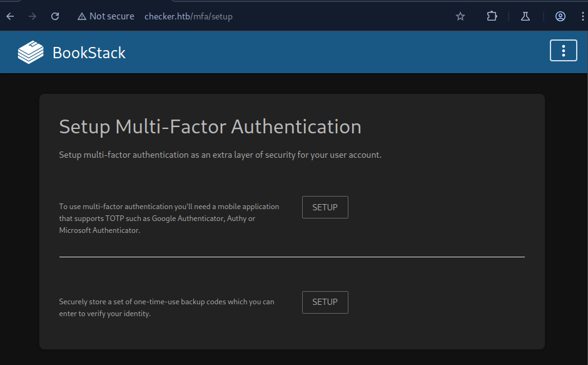Click the browser forward arrow
Screen dimensions: 588x365
[33, 16]
